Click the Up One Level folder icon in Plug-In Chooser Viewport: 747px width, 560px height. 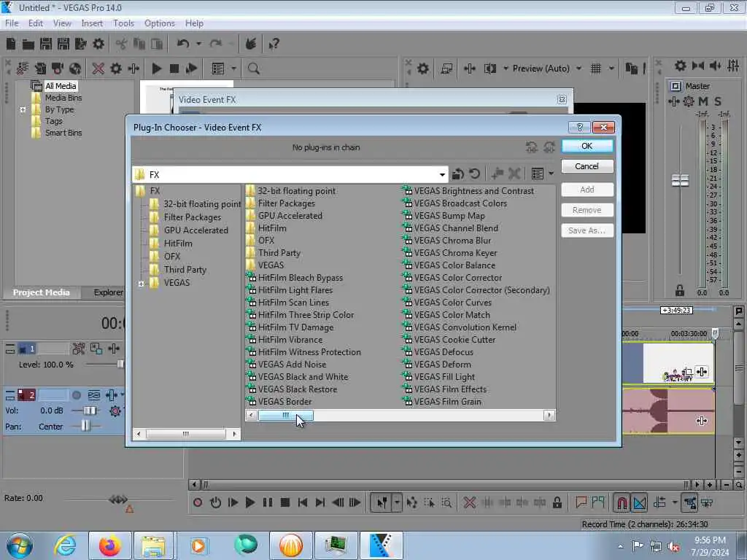coord(458,174)
